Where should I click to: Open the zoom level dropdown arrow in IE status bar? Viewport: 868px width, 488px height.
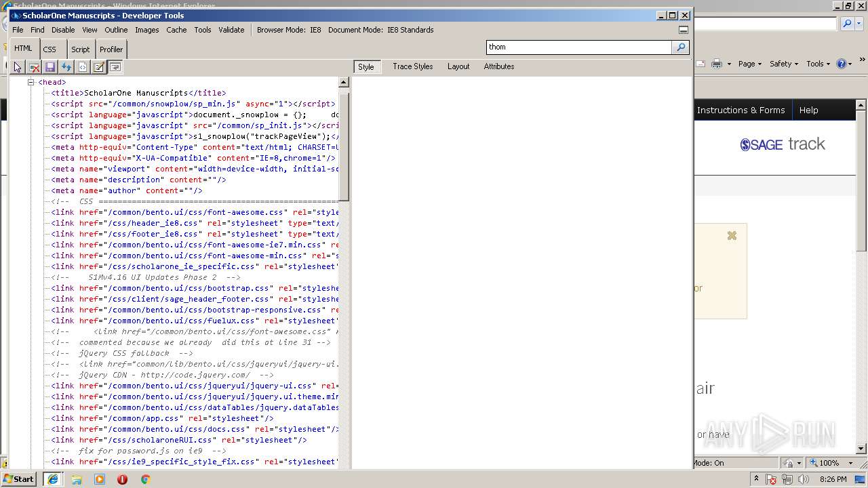850,463
